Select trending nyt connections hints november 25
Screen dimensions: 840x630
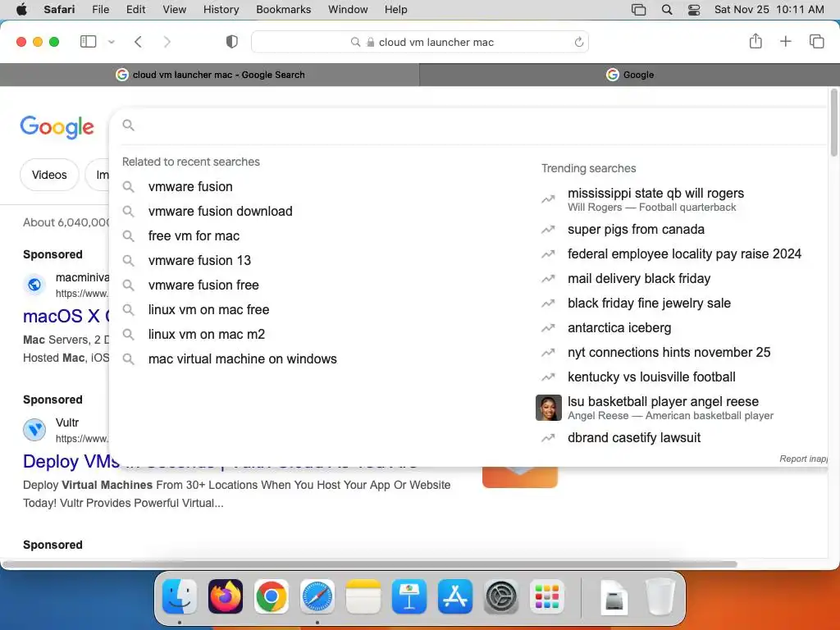click(x=669, y=353)
